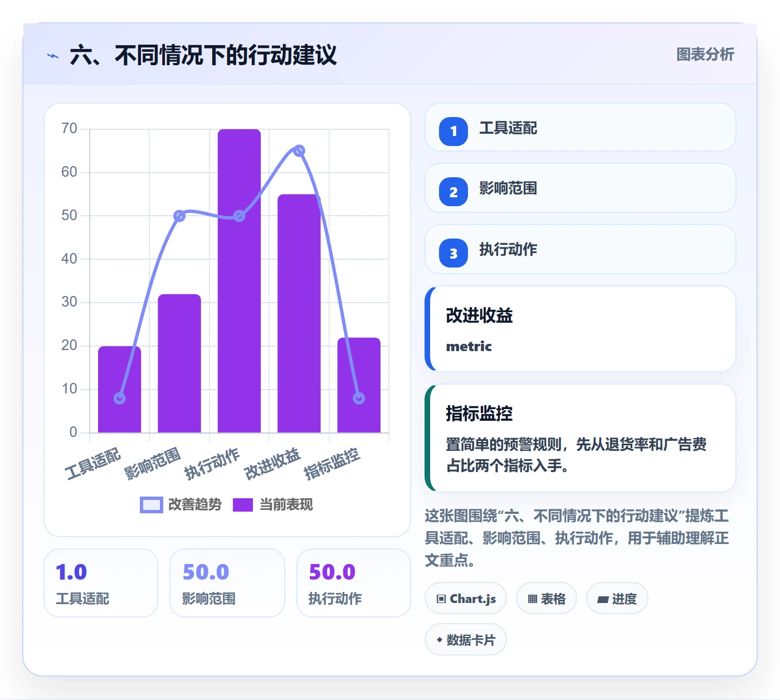Click the 1.0 工具适配 stat card
Screen dimensions: 780x700
tap(101, 583)
